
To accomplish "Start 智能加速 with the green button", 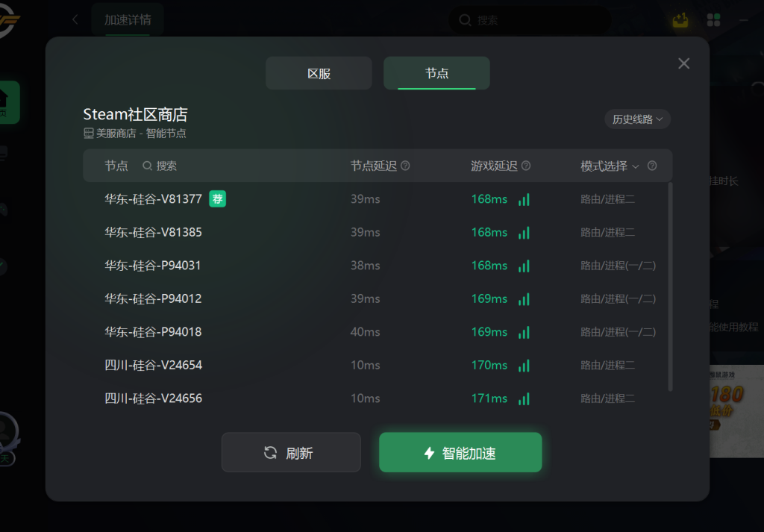I will [x=460, y=452].
